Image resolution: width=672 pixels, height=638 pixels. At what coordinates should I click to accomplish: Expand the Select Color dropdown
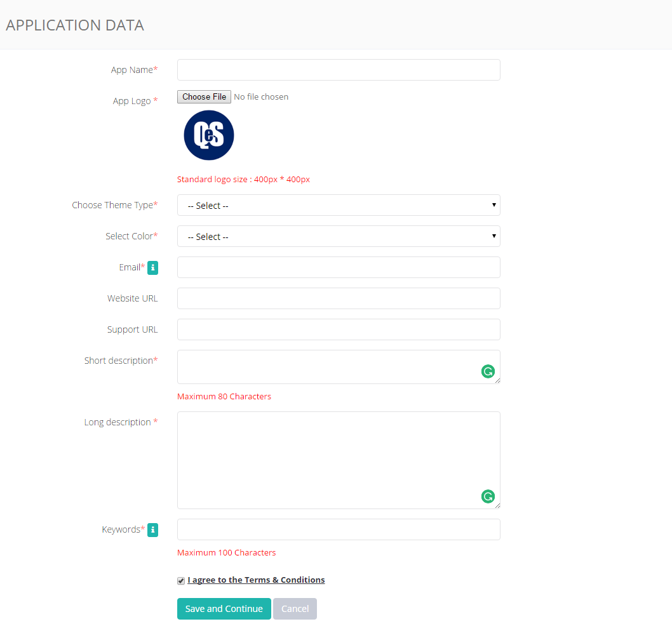point(339,237)
